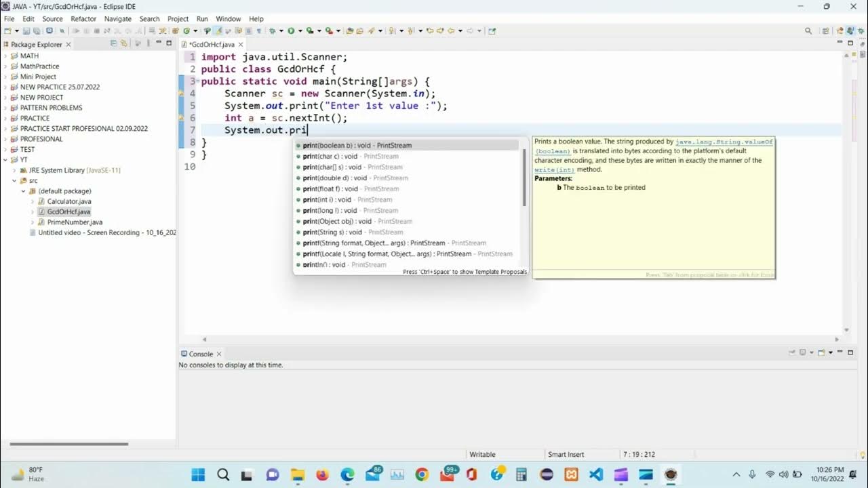
Task: Click the Package Explorer horizontal scrollbar
Action: tap(68, 444)
